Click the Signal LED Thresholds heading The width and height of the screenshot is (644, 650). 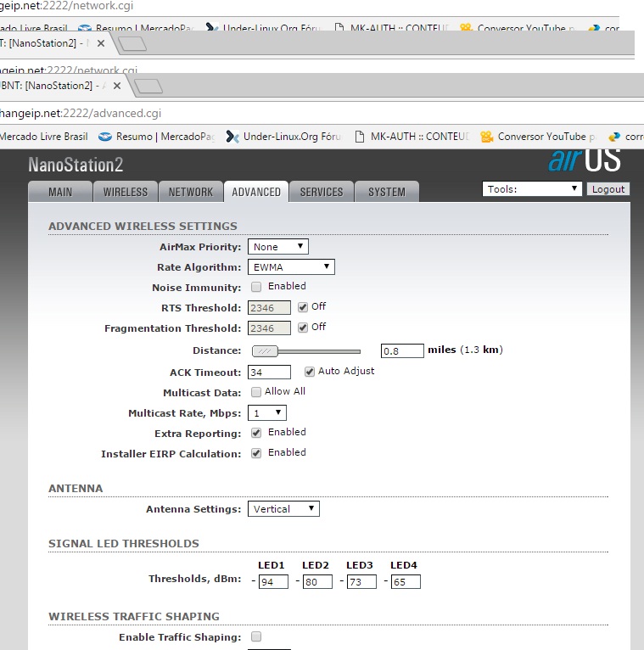(124, 543)
